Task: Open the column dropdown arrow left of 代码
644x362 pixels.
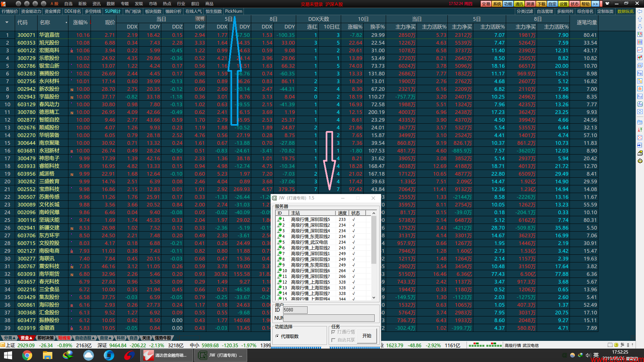Action: tap(7, 22)
